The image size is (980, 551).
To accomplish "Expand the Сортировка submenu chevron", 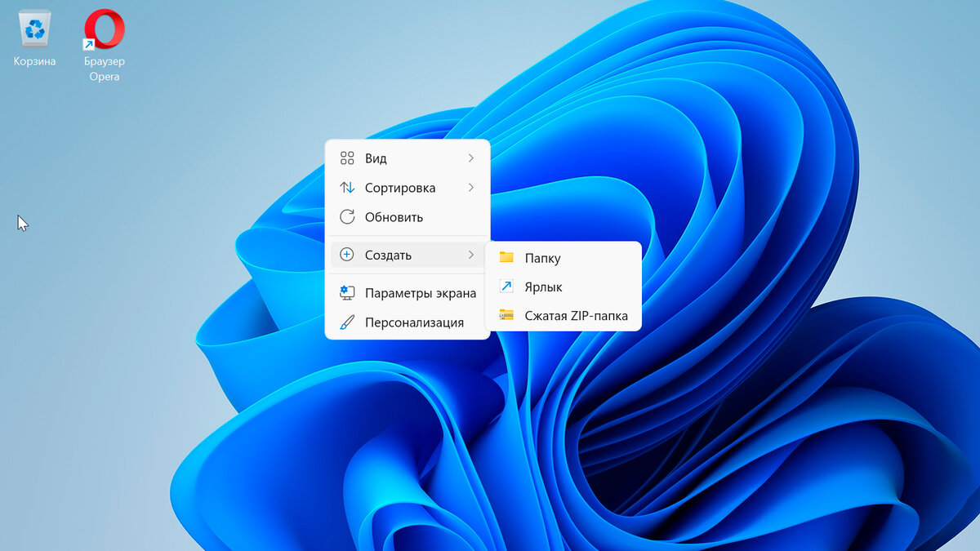I will coord(471,188).
